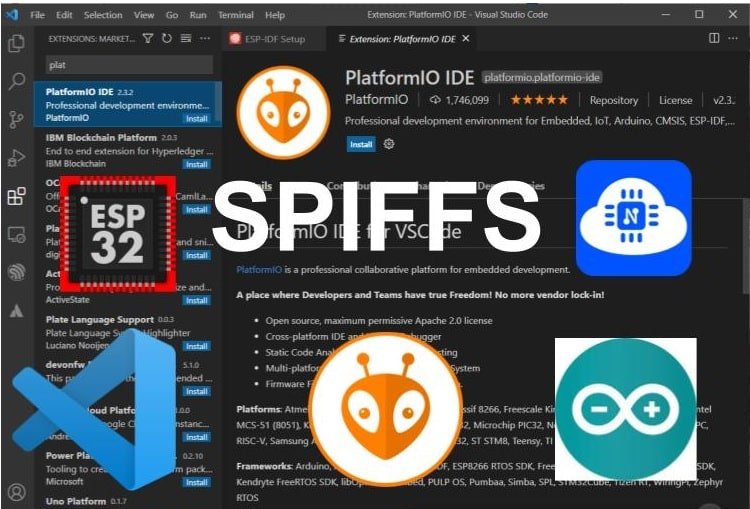The width and height of the screenshot is (750, 509).
Task: Open Source Control view icon
Action: coord(17,120)
